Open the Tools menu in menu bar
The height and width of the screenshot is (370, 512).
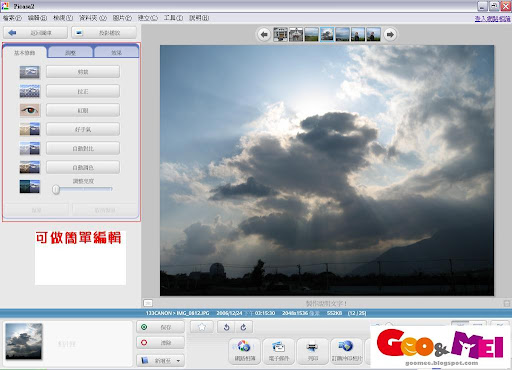[173, 18]
